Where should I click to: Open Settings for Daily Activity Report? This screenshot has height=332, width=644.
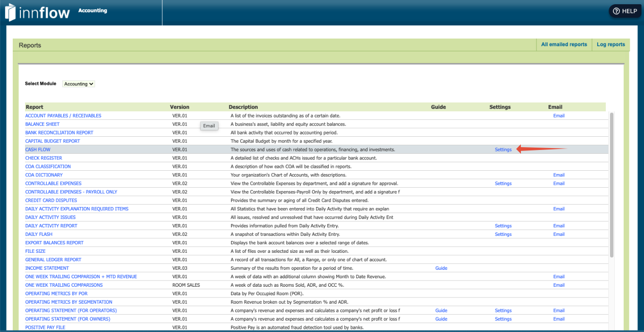pos(503,226)
